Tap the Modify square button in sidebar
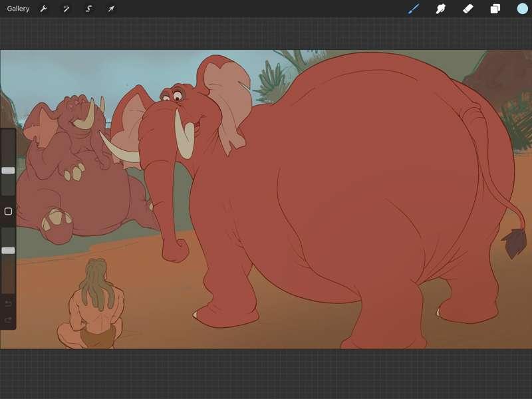 (8, 211)
